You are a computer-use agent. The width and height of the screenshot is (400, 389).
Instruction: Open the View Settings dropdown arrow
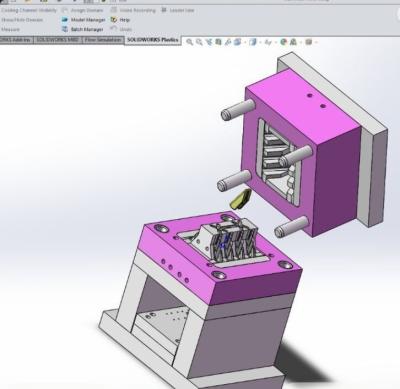click(x=316, y=43)
